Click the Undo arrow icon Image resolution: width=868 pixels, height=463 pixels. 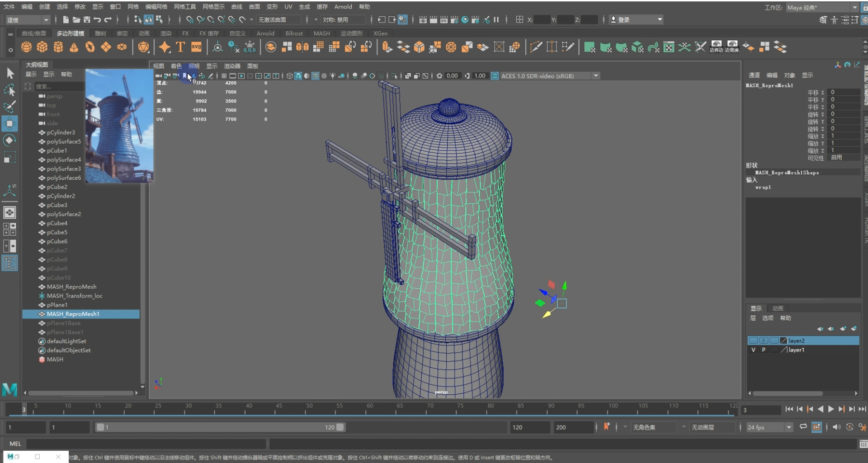coord(97,19)
